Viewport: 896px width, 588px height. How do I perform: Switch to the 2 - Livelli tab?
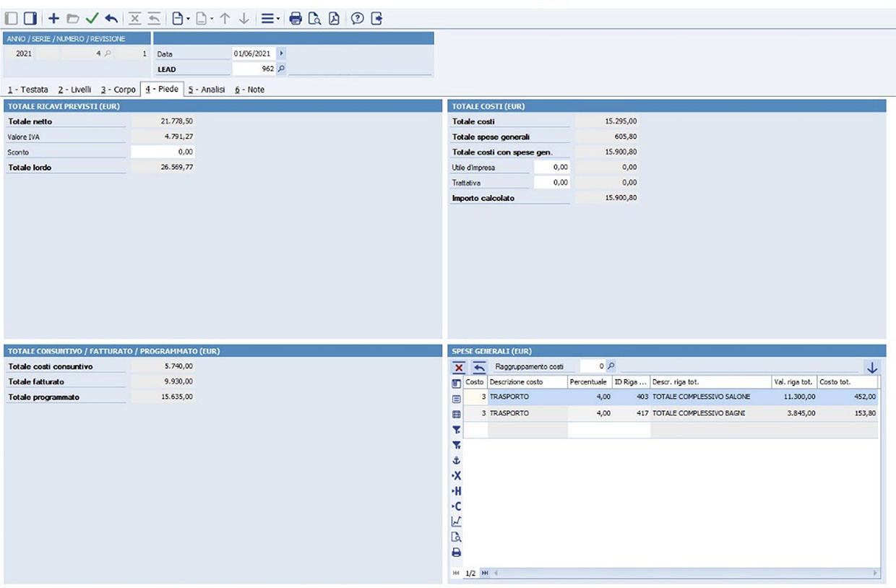(74, 90)
